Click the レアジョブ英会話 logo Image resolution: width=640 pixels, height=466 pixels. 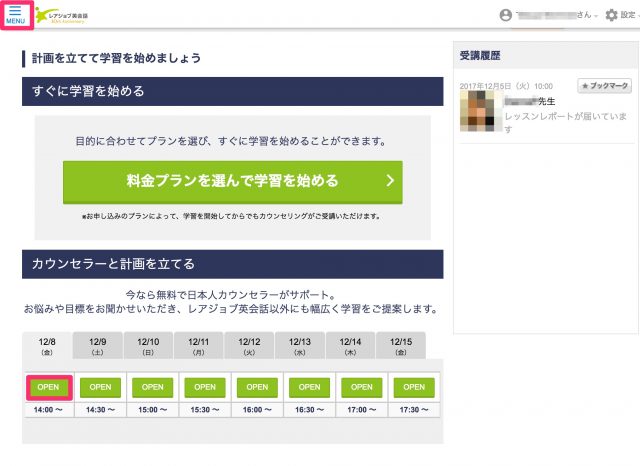[62, 16]
